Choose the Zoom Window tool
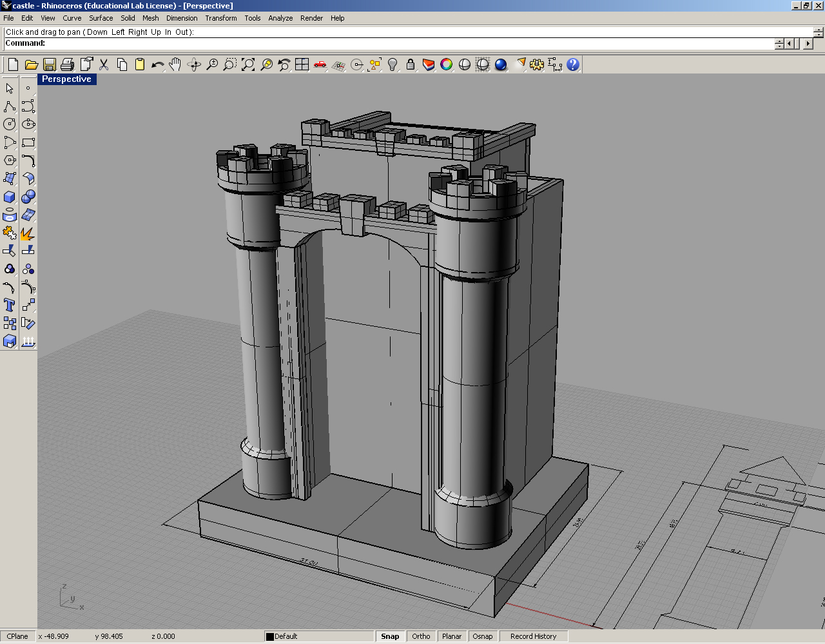The image size is (825, 644). pos(229,64)
